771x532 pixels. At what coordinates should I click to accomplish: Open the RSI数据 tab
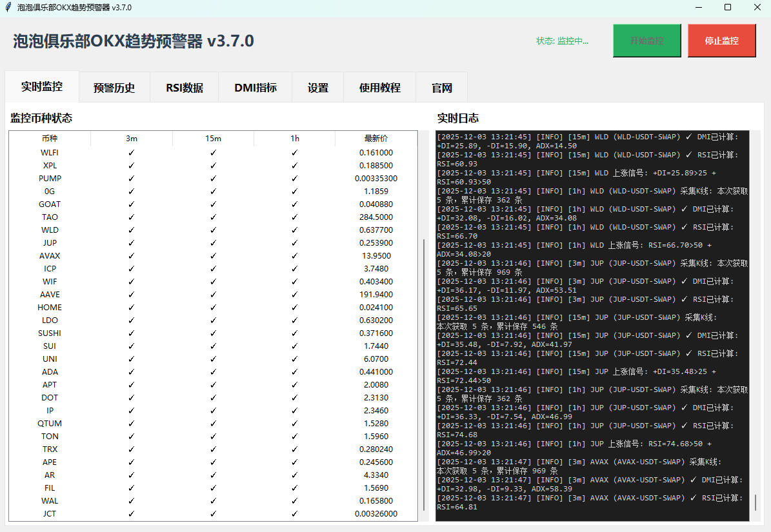pos(184,88)
